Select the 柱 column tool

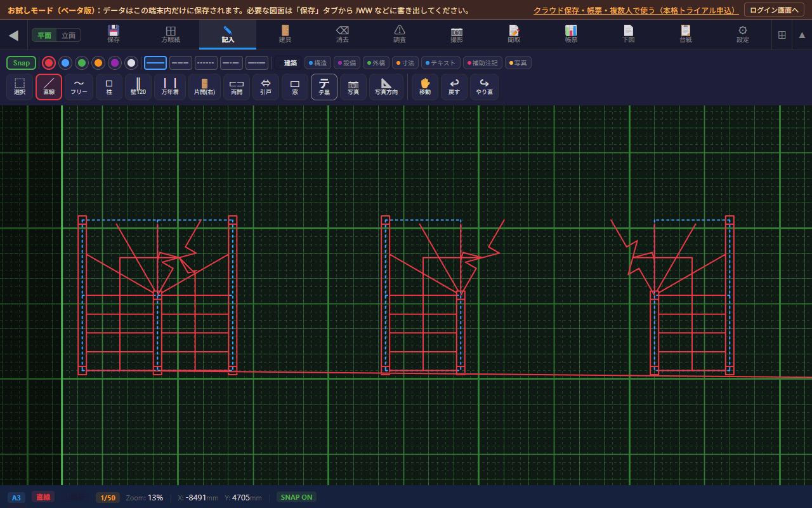click(x=109, y=87)
